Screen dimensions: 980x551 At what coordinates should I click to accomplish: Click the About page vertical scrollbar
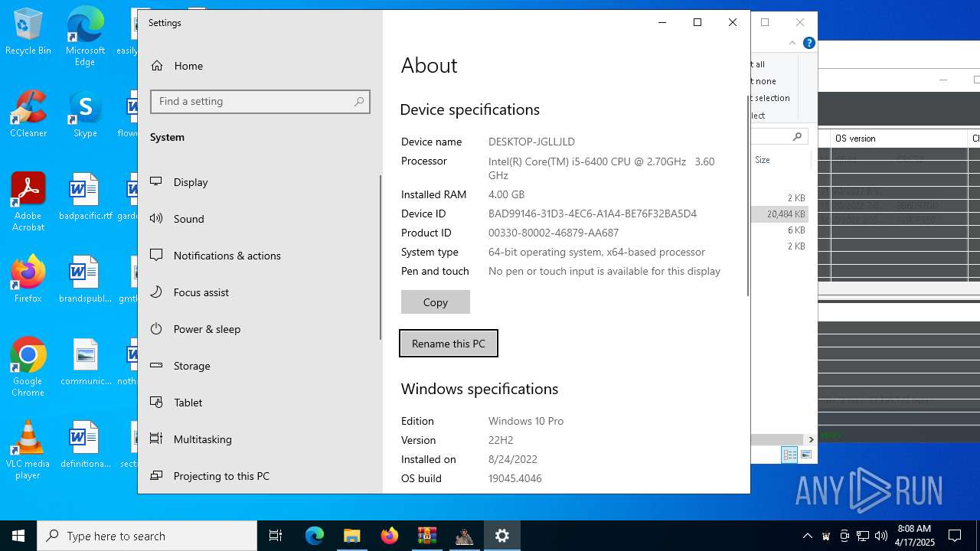click(748, 196)
